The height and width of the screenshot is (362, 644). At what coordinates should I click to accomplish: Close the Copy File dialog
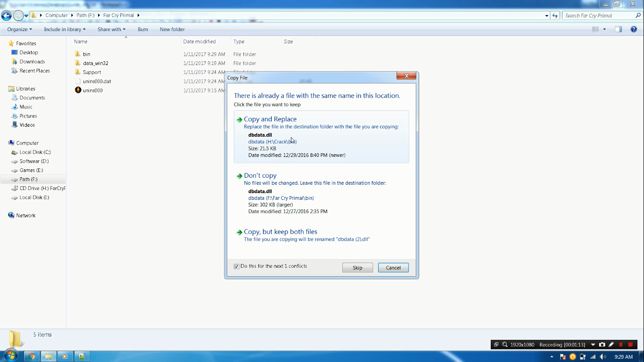pos(406,76)
